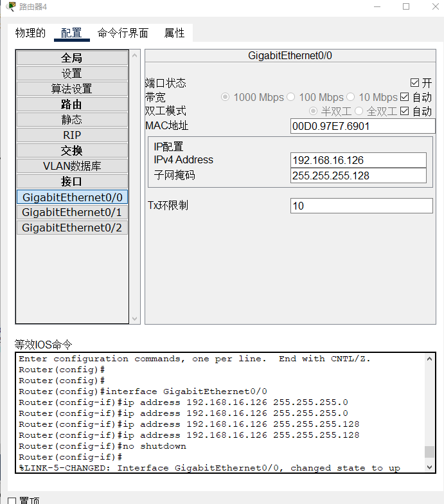Viewport: 444px width, 504px height.
Task: Click the Packet Tracer title bar icon
Action: (x=11, y=6)
